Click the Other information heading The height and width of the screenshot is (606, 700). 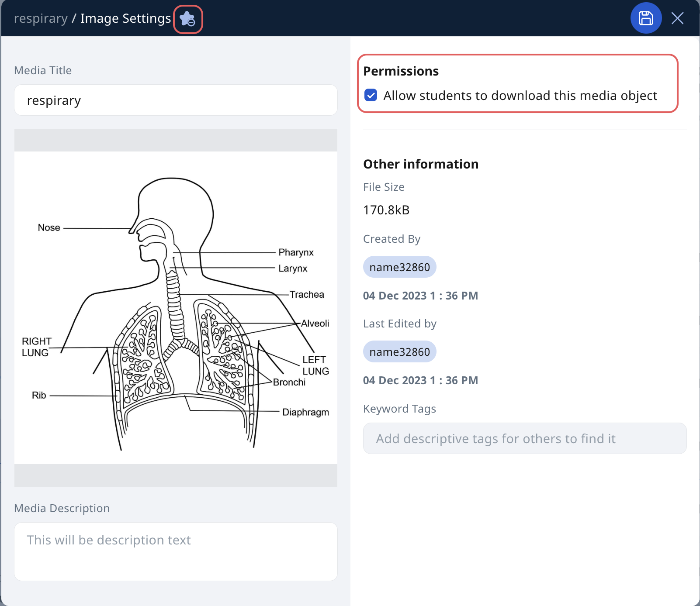coord(421,164)
